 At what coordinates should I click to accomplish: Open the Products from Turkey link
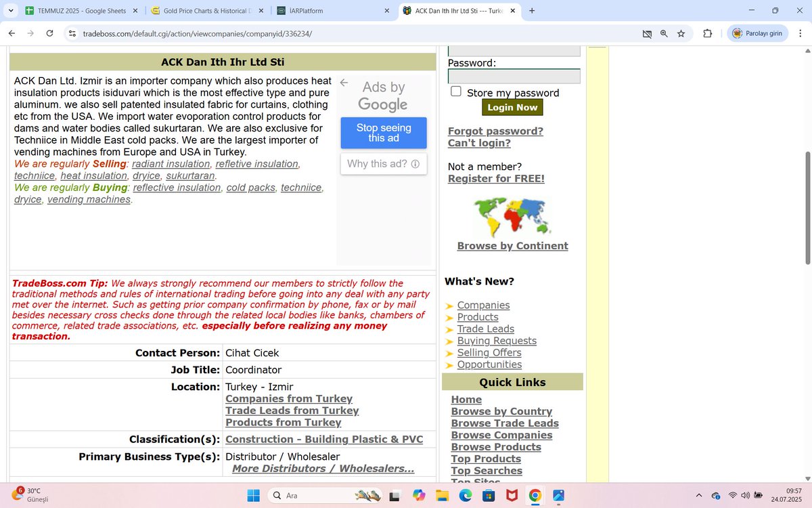(283, 423)
